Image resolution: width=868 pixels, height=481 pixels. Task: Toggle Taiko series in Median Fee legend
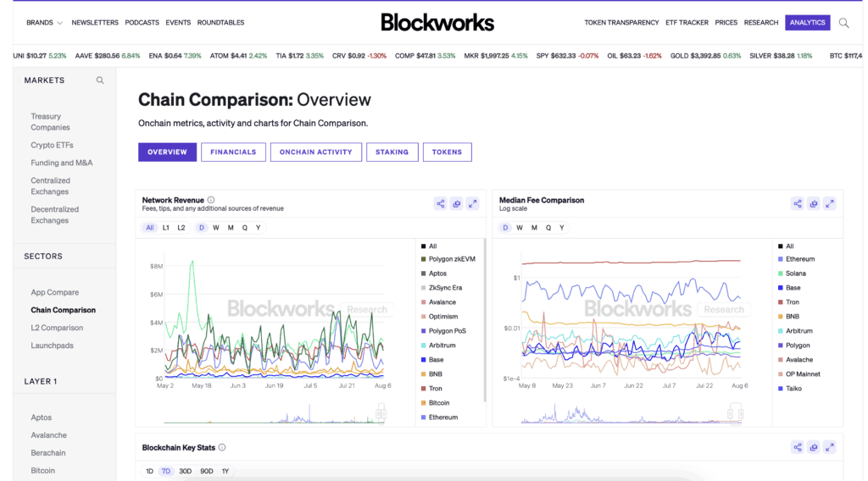tap(789, 388)
